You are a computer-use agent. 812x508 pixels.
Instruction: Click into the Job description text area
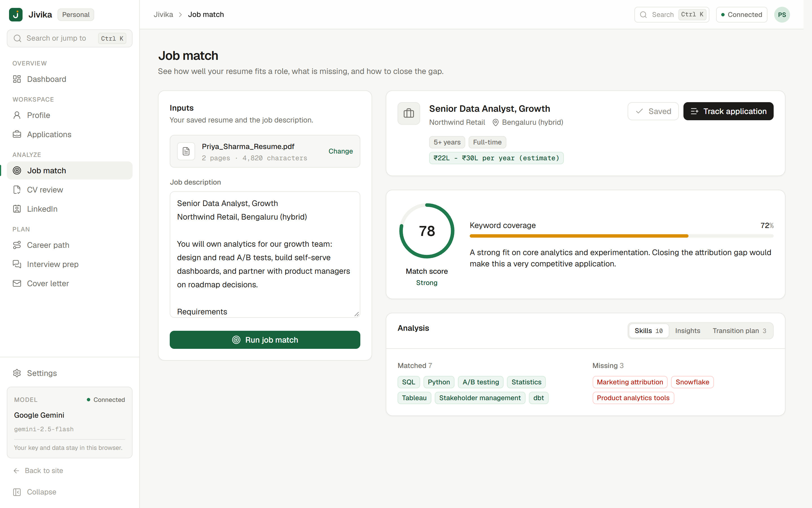(x=265, y=254)
